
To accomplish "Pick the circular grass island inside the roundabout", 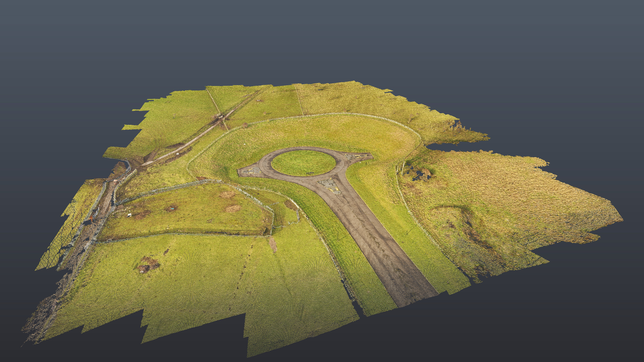I will coord(304,163).
